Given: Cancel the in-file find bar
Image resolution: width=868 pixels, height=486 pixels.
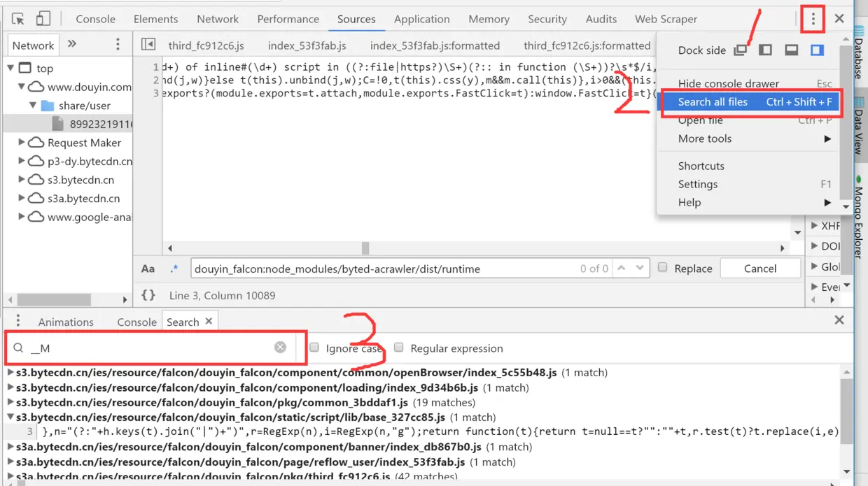Looking at the screenshot, I should coord(759,269).
